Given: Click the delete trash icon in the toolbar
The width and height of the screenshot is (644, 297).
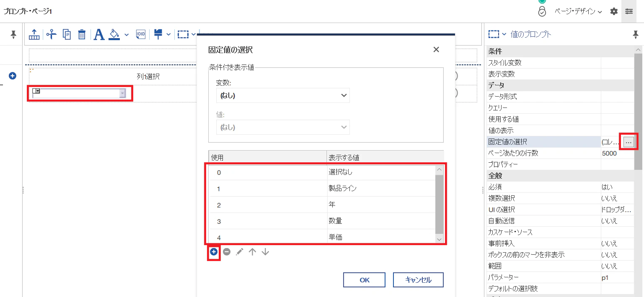Looking at the screenshot, I should tap(82, 34).
